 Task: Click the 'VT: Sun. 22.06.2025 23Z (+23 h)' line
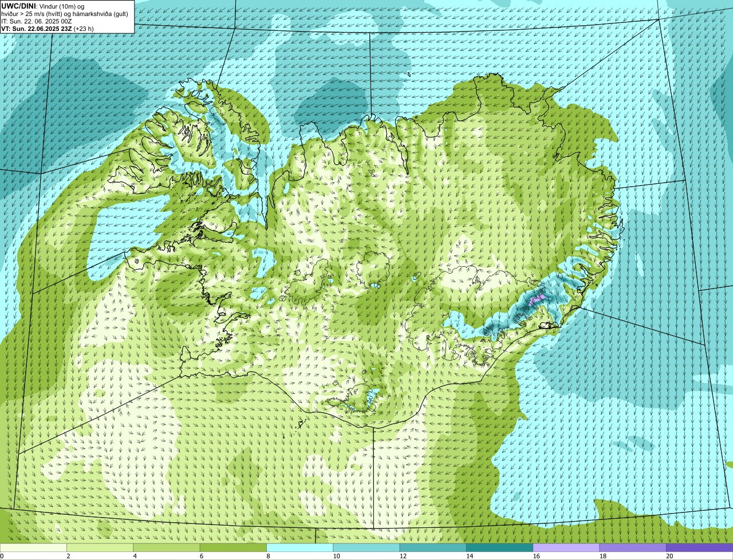click(x=48, y=29)
